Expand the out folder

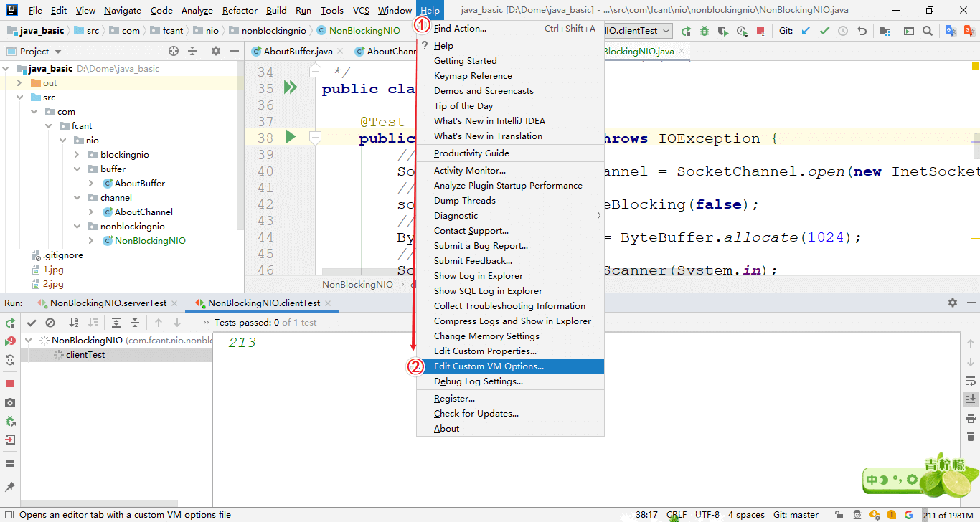coord(19,83)
